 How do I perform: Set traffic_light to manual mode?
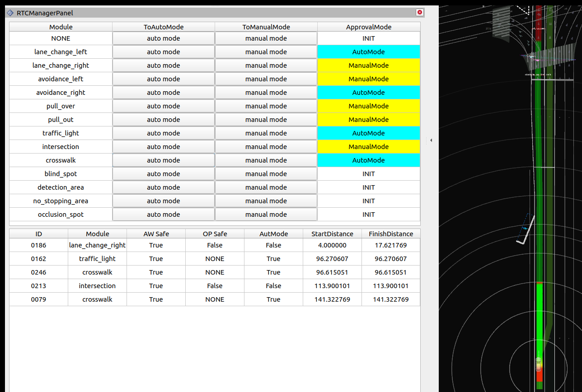pos(266,133)
